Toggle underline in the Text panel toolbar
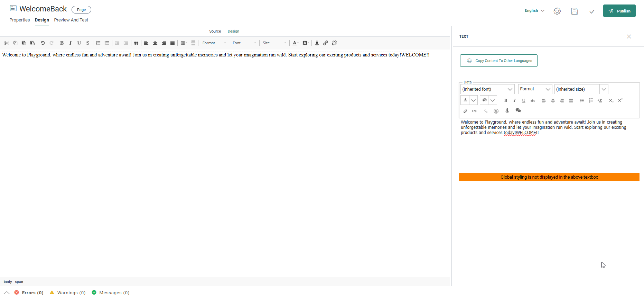 [524, 100]
